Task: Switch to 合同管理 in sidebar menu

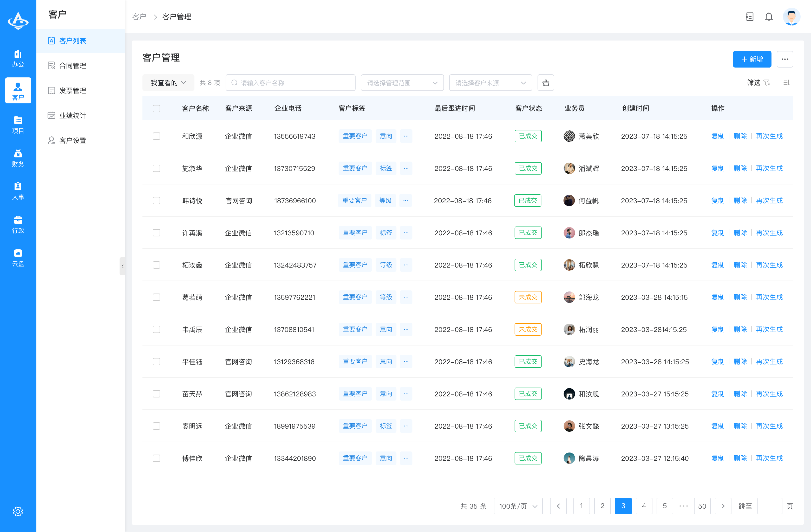Action: pos(73,65)
